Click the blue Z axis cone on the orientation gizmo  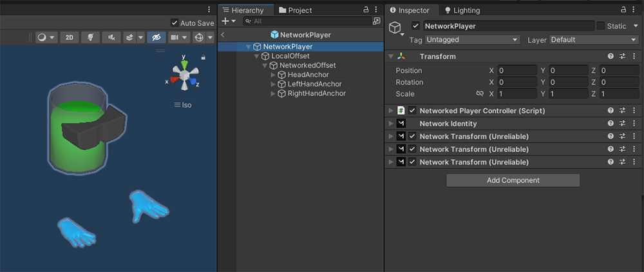coord(193,81)
